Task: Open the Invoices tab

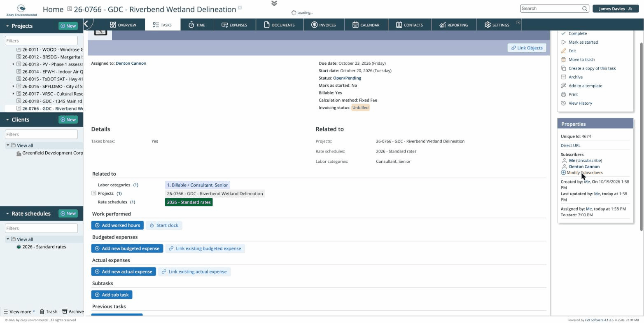Action: (323, 25)
